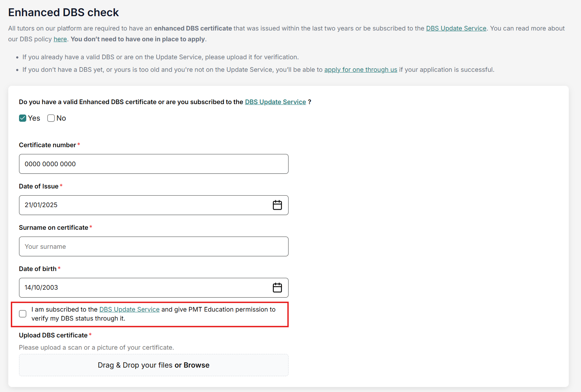581x392 pixels.
Task: Uncheck the Yes checkbox
Action: pos(23,118)
